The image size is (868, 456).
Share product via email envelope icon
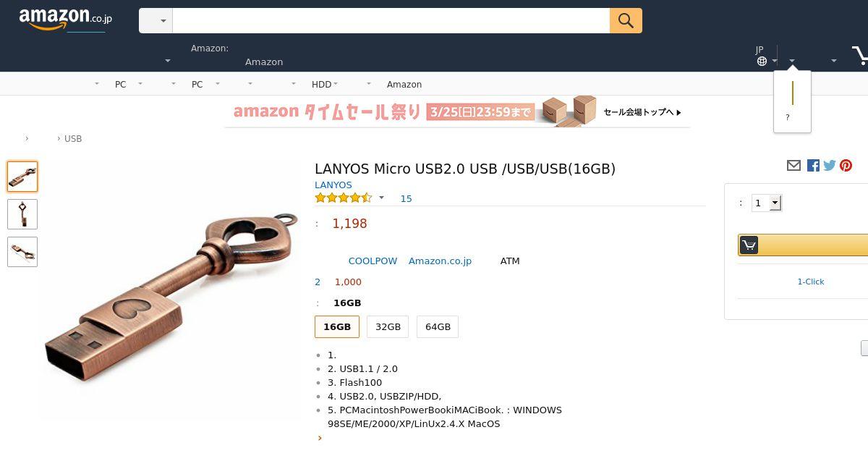coord(793,166)
